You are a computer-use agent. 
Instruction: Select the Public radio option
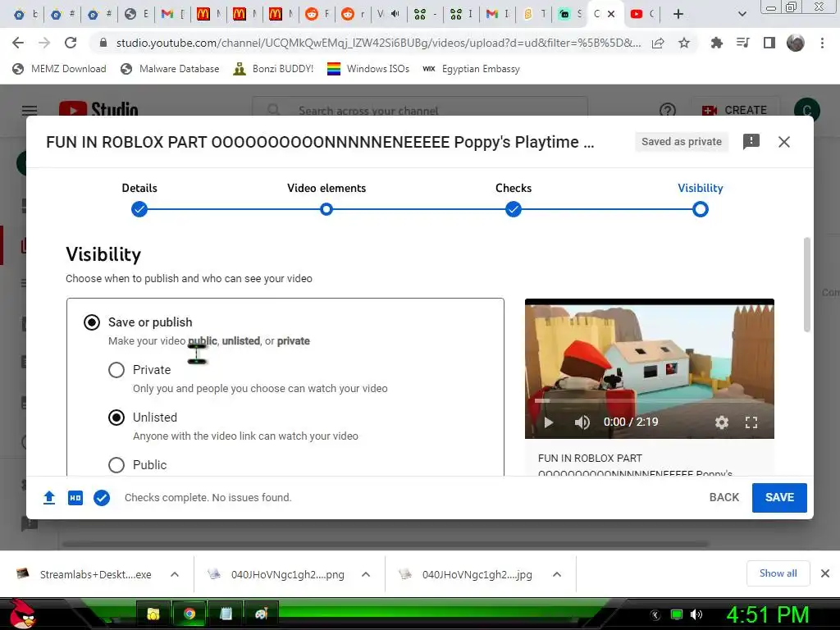pos(116,464)
